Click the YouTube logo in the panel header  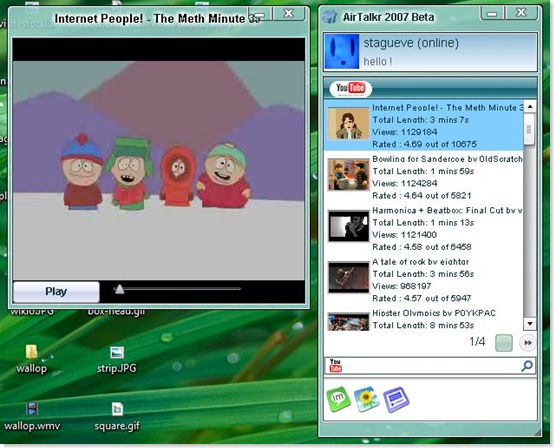350,88
